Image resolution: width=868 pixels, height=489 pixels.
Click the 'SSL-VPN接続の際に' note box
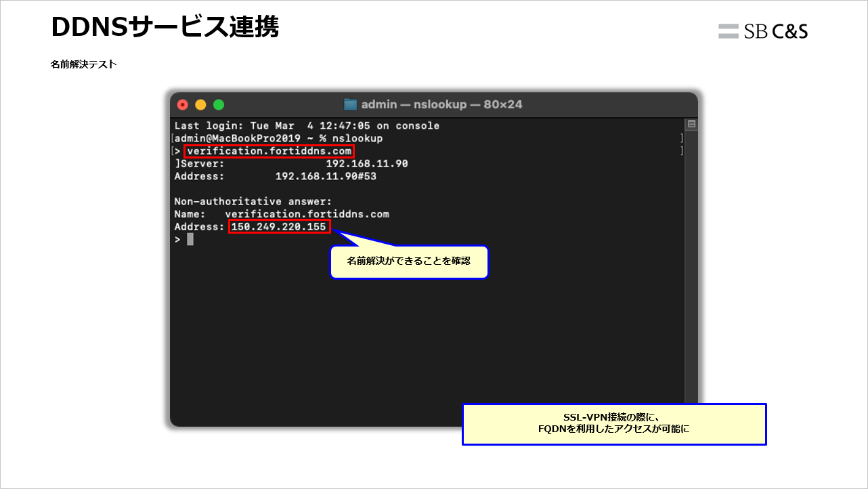pyautogui.click(x=614, y=424)
